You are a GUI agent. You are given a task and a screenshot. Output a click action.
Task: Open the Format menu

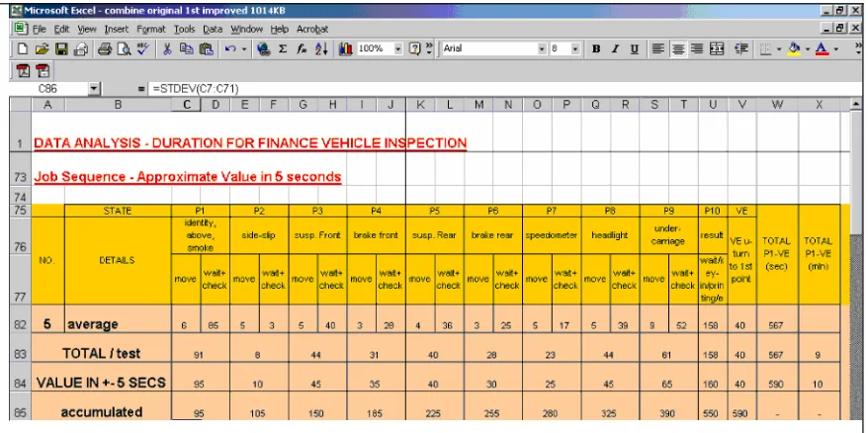click(151, 30)
